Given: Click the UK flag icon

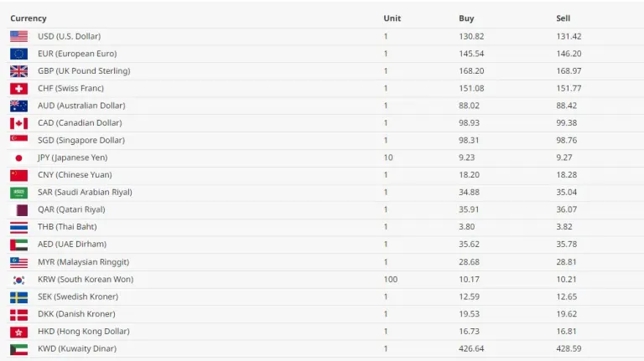Looking at the screenshot, I should [x=18, y=71].
